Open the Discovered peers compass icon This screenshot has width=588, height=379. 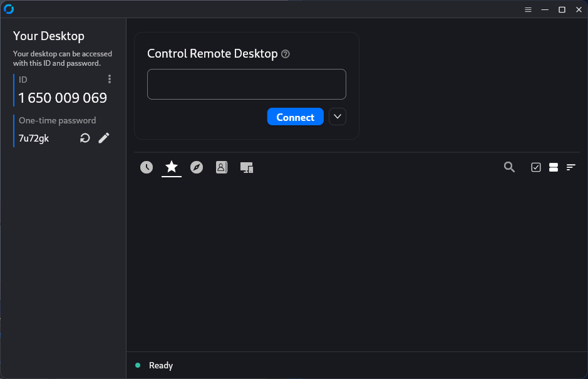tap(196, 167)
